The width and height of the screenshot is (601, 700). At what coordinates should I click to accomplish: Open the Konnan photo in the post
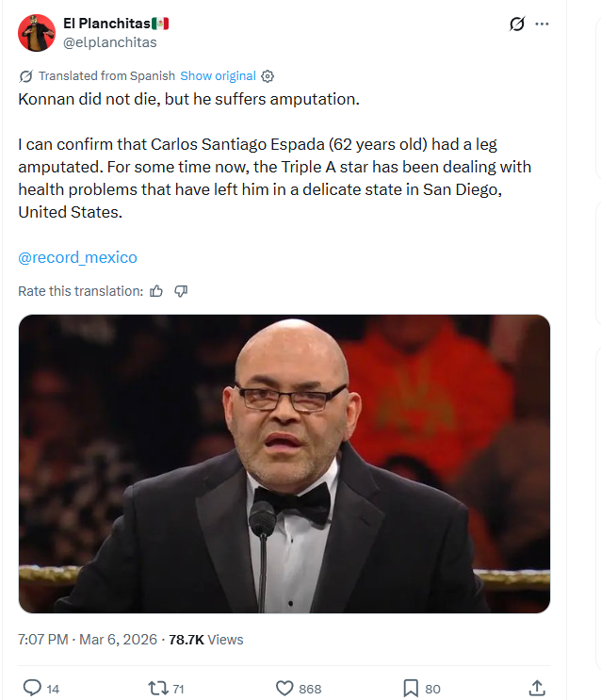[x=284, y=464]
